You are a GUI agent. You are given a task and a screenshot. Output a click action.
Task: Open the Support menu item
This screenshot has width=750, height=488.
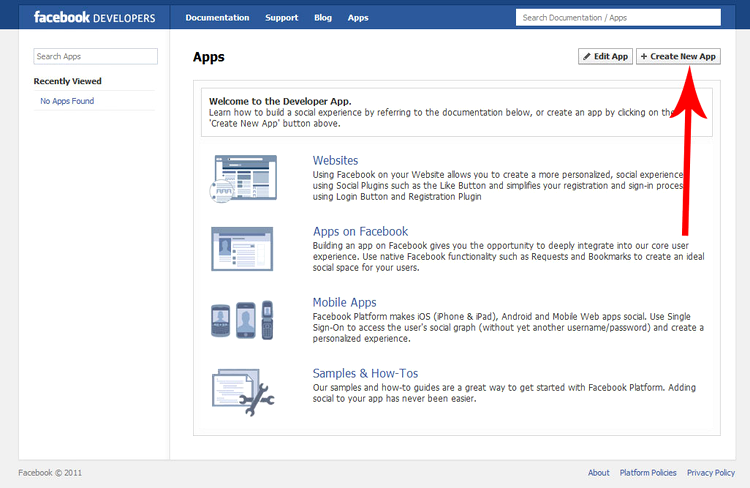point(282,18)
